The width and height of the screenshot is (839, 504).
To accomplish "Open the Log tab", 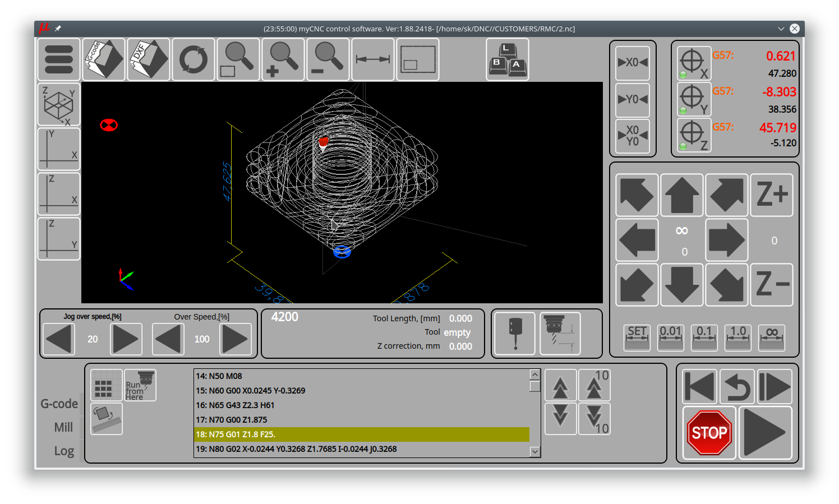I will coord(64,451).
